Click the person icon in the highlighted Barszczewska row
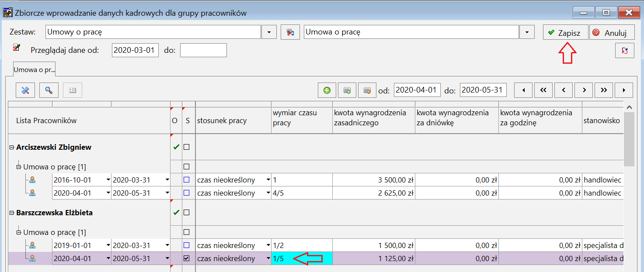Screen dimensions: 644x272 (x=32, y=258)
